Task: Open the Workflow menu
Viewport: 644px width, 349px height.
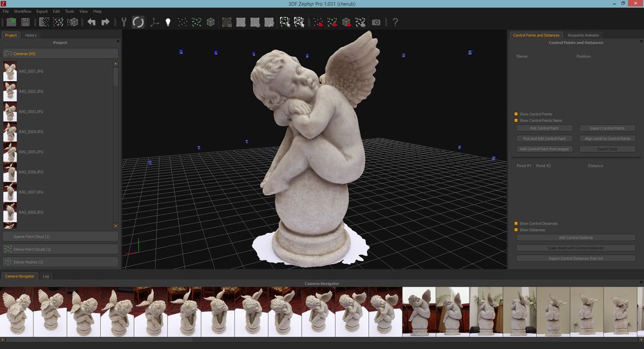Action: (x=23, y=12)
